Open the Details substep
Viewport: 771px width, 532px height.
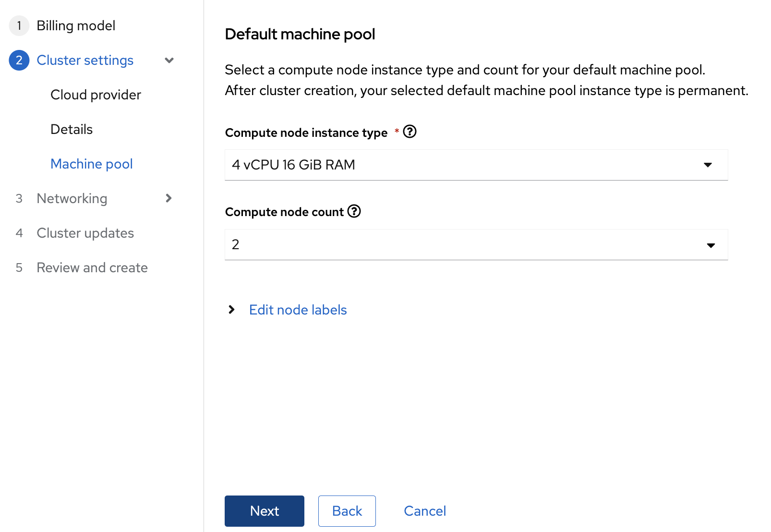click(x=72, y=130)
